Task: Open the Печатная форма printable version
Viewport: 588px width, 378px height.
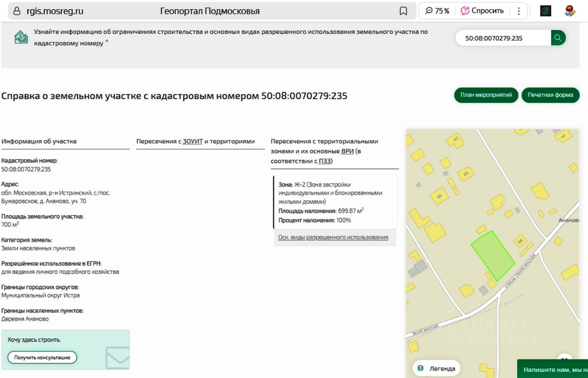Action: 550,95
